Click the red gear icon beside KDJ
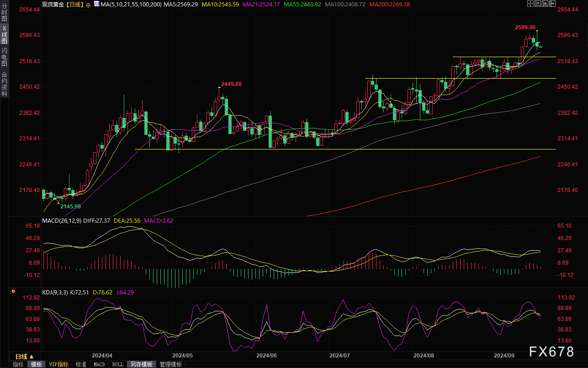The width and height of the screenshot is (588, 368). [13, 291]
